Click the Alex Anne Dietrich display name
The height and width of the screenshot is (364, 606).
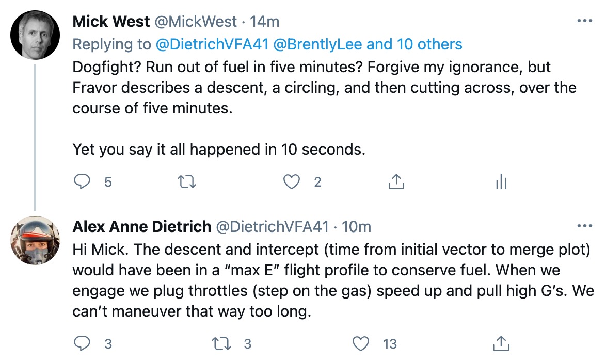(142, 226)
